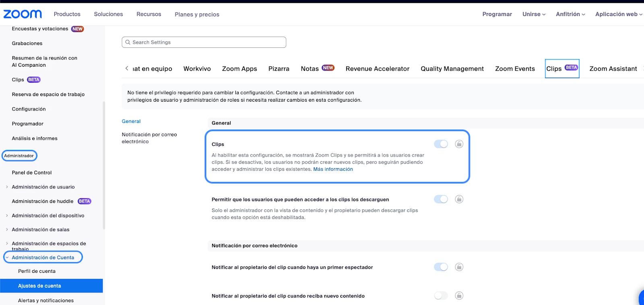
Task: Open Análisis e informes
Action: [x=35, y=138]
